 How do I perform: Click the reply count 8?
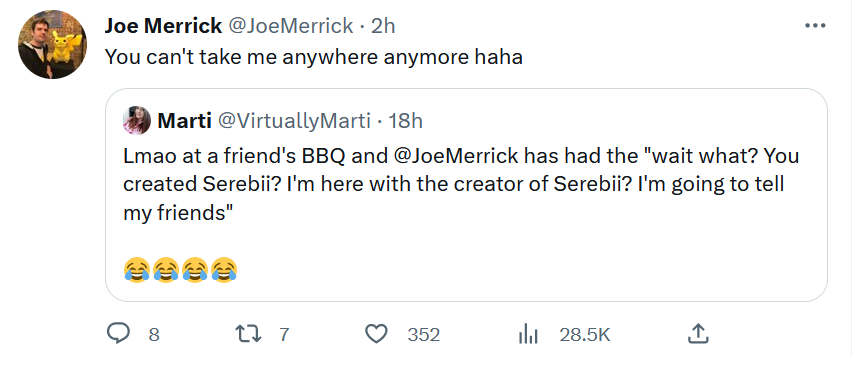(154, 335)
